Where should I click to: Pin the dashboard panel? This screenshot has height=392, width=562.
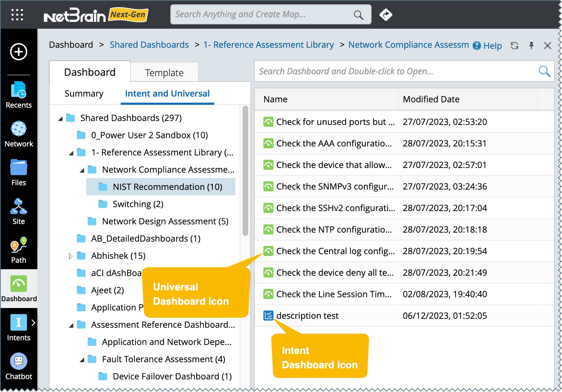coord(531,46)
